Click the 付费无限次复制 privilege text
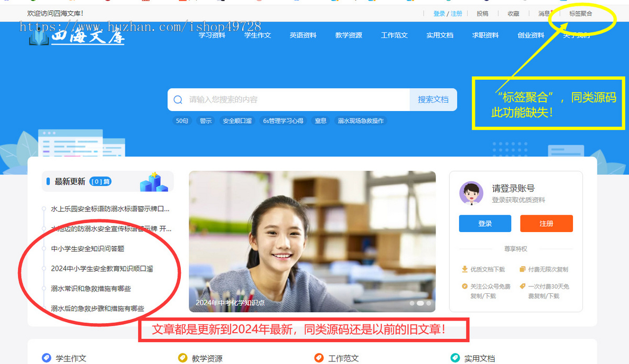The height and width of the screenshot is (364, 629). (548, 269)
